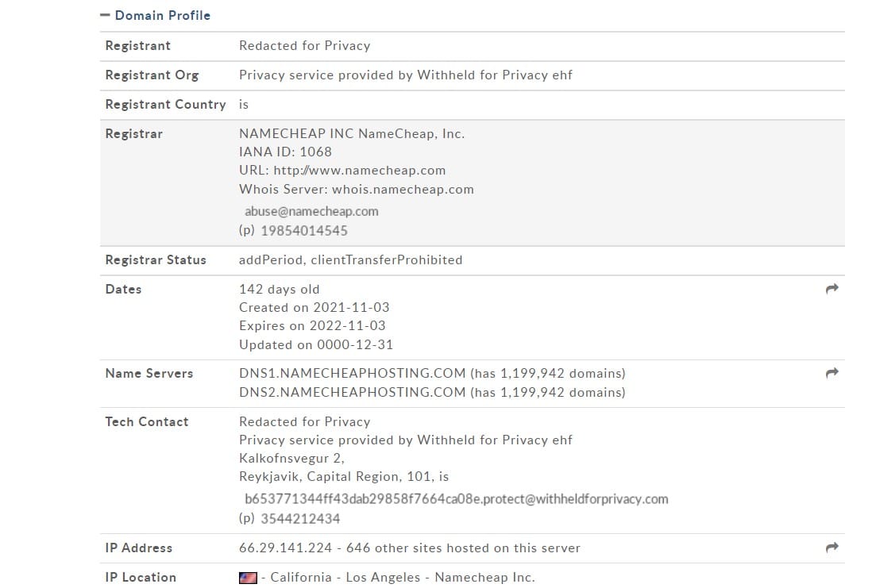Select the abuse@namecheap.com email address
The width and height of the screenshot is (872, 588).
[x=311, y=211]
